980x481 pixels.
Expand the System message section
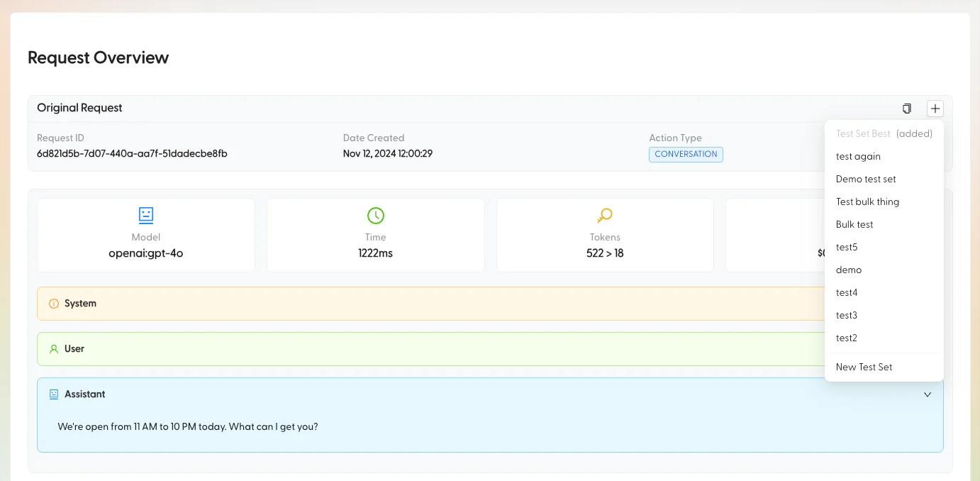click(425, 303)
